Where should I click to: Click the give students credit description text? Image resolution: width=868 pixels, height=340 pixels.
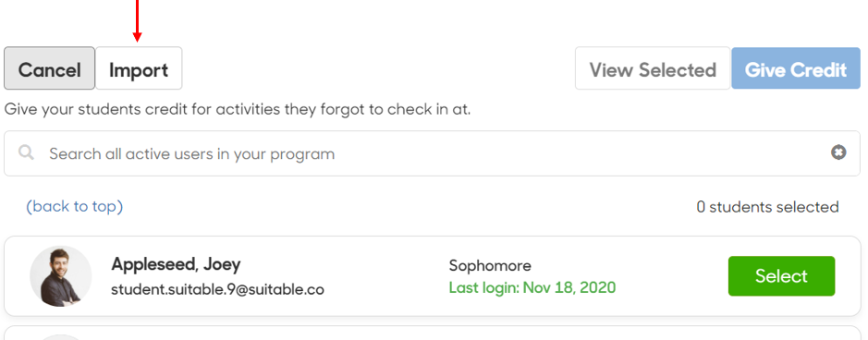[238, 109]
